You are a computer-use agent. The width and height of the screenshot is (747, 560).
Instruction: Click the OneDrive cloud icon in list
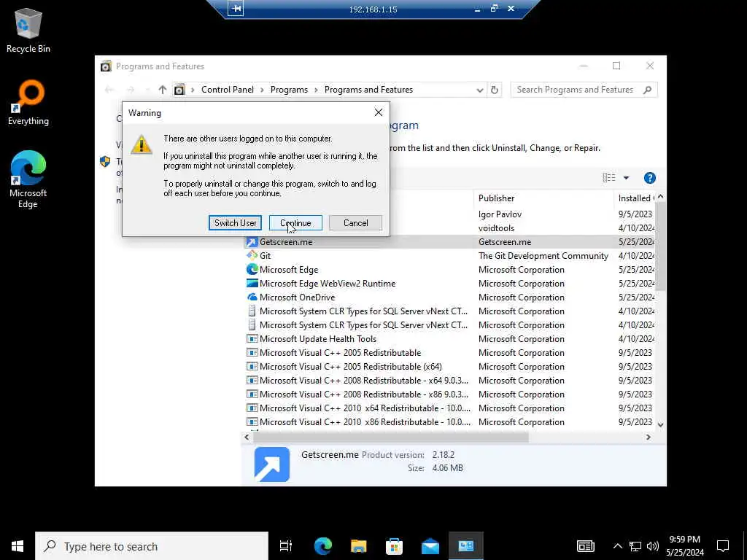pyautogui.click(x=252, y=297)
